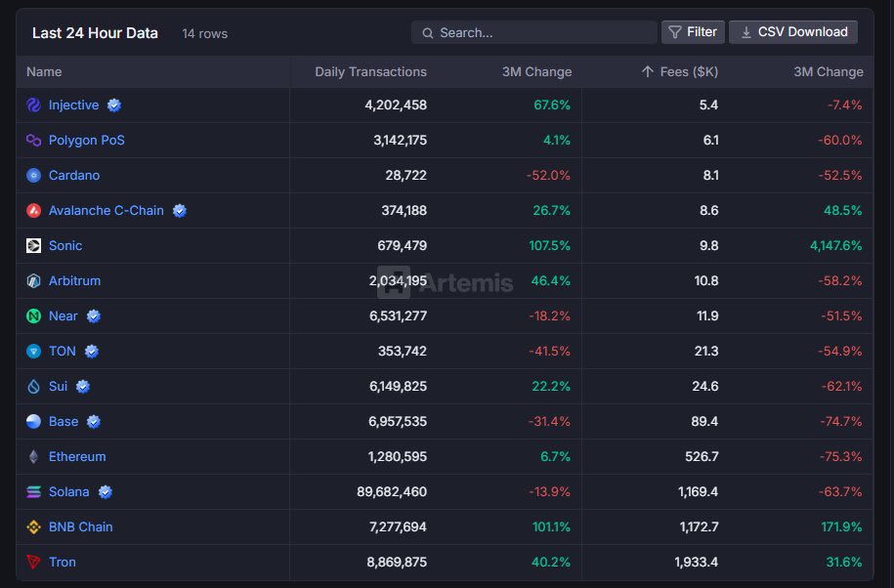Click the verified badge next to Avalanche C-Chain
894x588 pixels.
[180, 211]
